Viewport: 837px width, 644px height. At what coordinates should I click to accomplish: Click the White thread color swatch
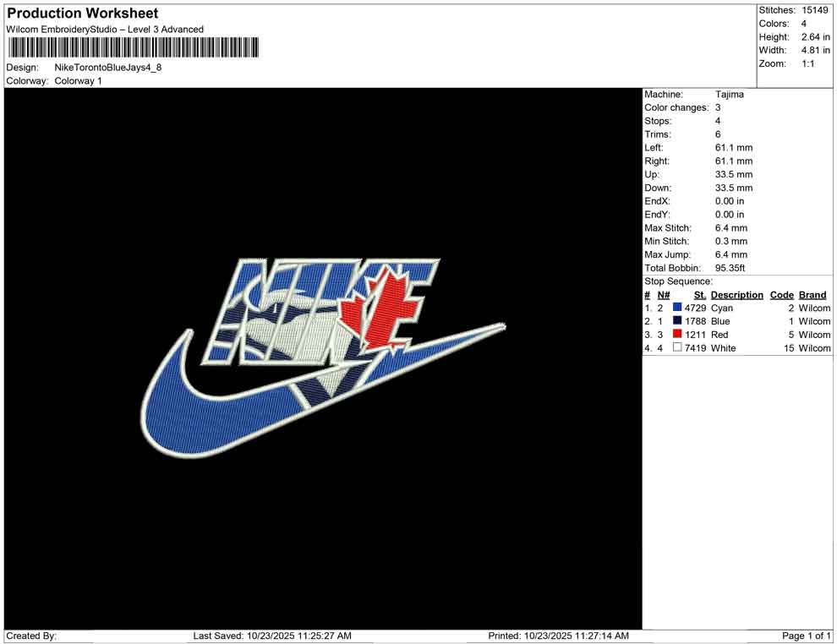tap(677, 347)
